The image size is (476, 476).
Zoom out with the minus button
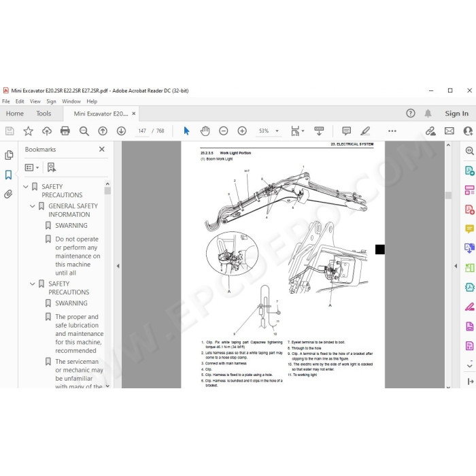224,131
